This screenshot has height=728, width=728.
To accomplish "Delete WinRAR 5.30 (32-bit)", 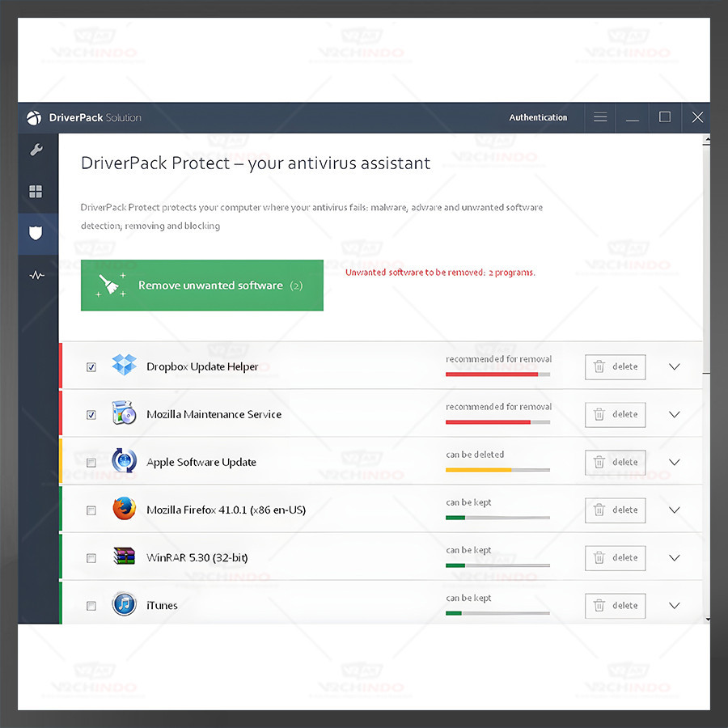I will [x=616, y=557].
